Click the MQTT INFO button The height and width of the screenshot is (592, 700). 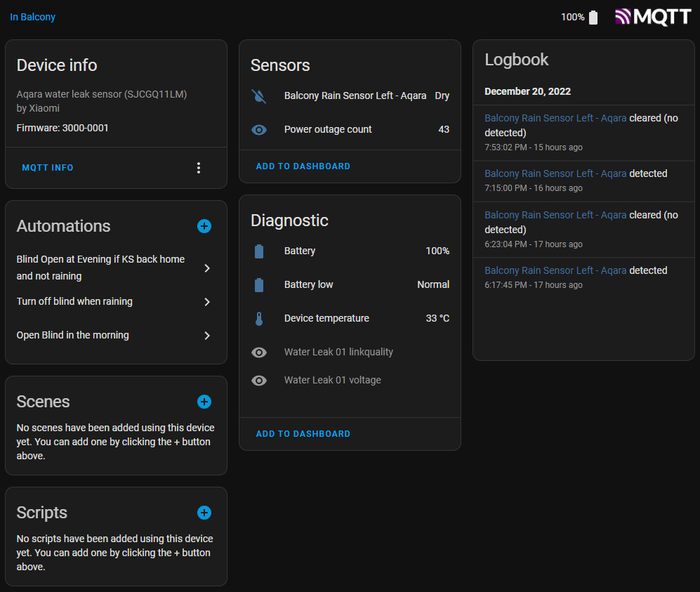point(48,168)
